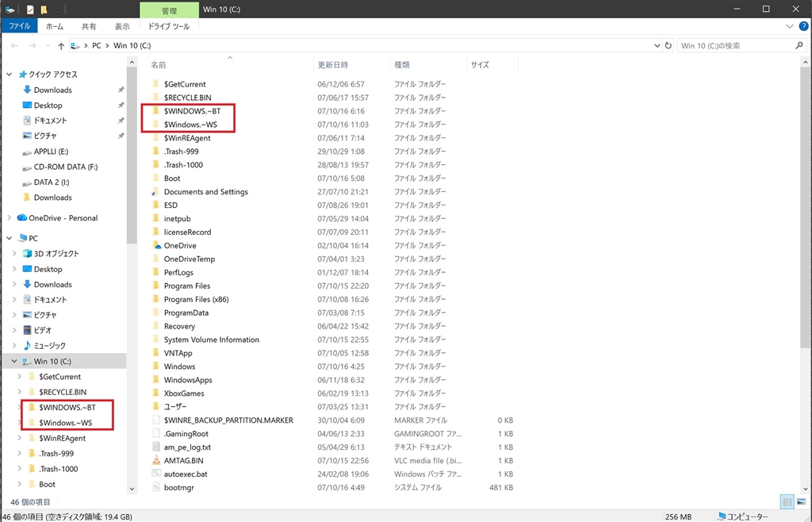The image size is (812, 522).
Task: Sort by サイズ column header
Action: click(492, 65)
